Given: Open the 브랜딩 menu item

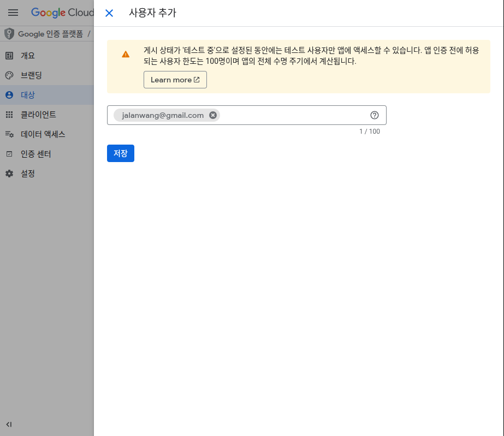Looking at the screenshot, I should tap(31, 75).
